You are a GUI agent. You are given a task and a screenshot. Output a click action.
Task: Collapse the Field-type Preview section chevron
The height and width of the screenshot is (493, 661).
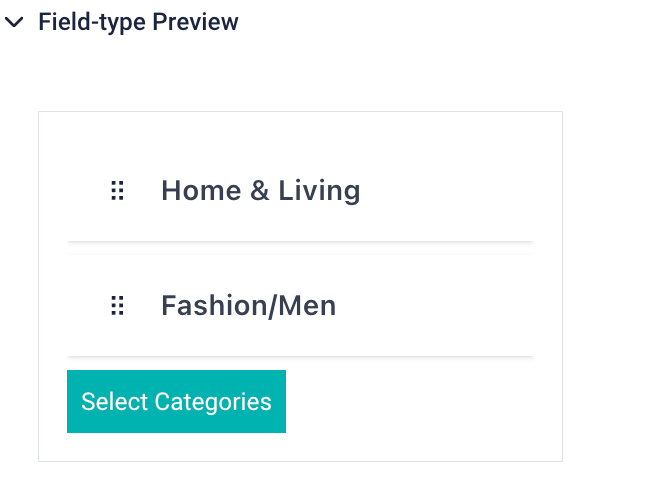(x=14, y=22)
